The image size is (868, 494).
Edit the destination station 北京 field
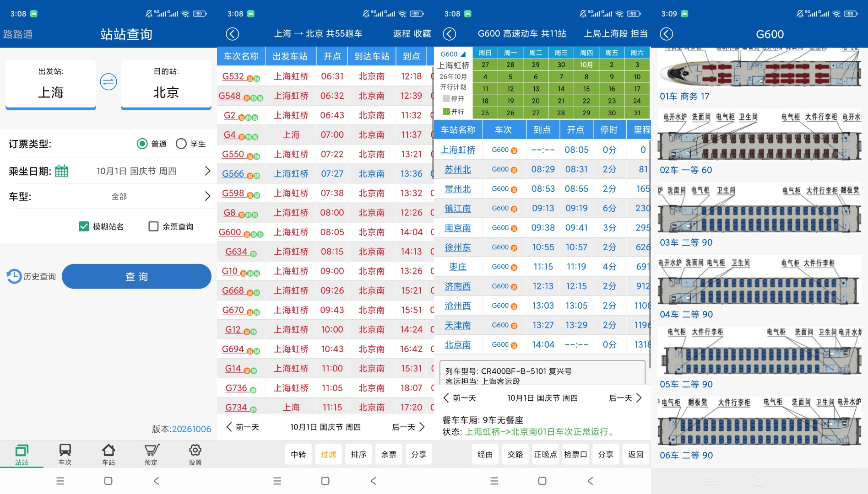click(x=166, y=85)
